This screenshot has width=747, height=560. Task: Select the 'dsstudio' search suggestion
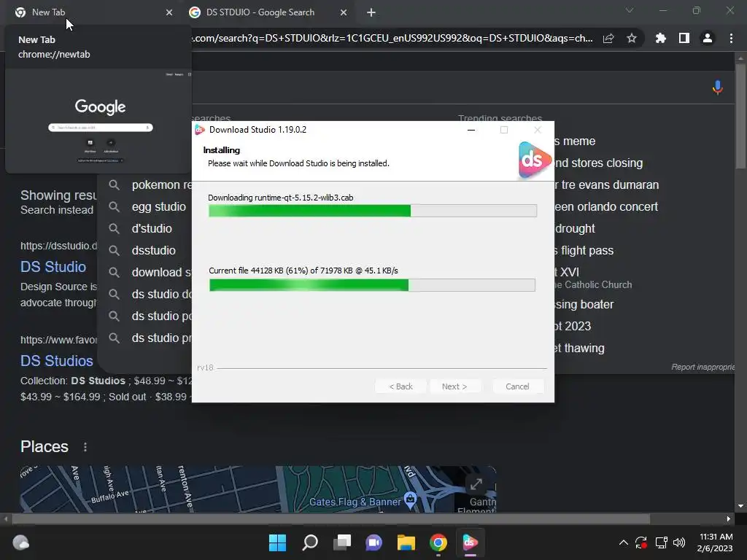pyautogui.click(x=153, y=251)
